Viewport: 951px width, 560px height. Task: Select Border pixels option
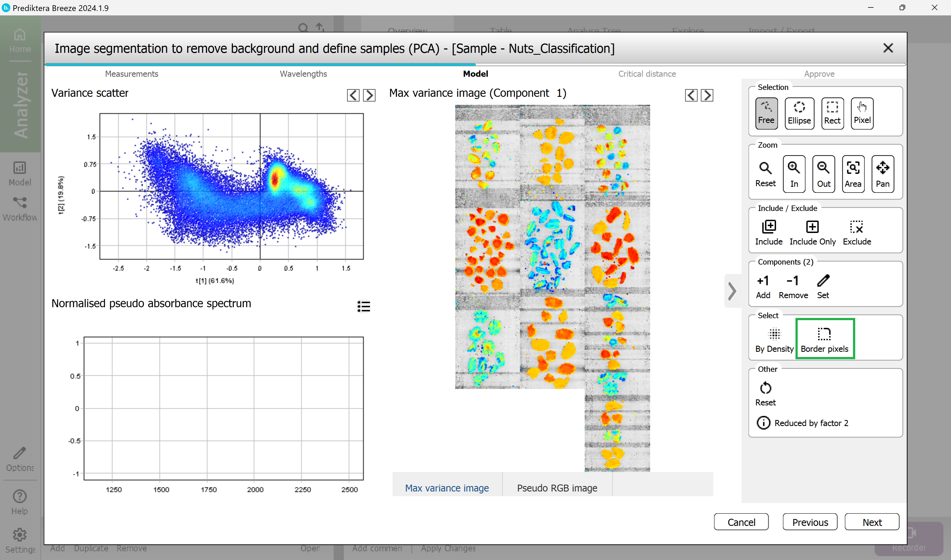825,339
